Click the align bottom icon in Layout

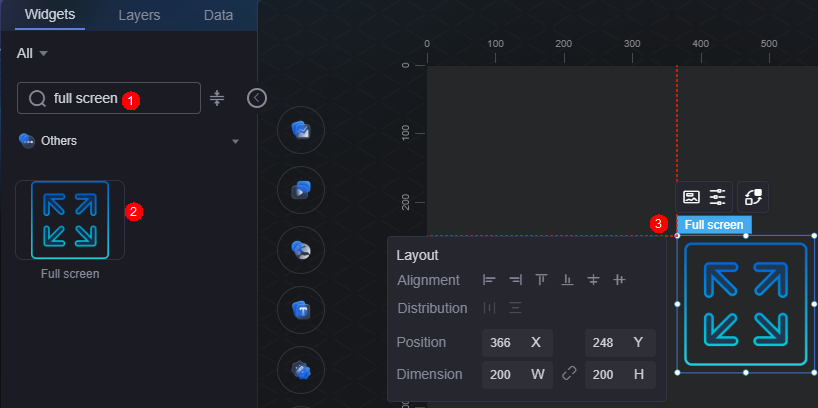pyautogui.click(x=567, y=280)
